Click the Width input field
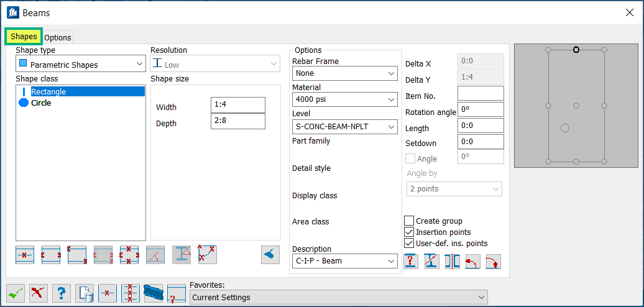Image resolution: width=644 pixels, height=307 pixels. [x=238, y=105]
